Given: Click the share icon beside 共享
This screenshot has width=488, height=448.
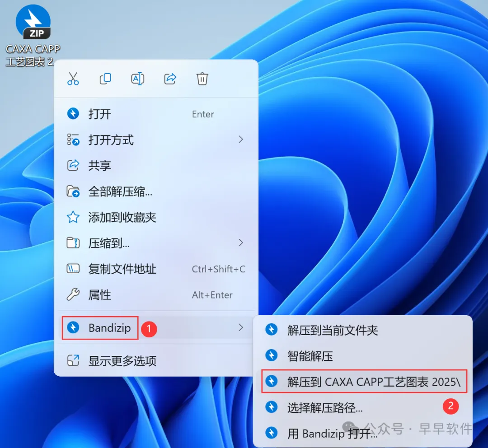Looking at the screenshot, I should [73, 165].
